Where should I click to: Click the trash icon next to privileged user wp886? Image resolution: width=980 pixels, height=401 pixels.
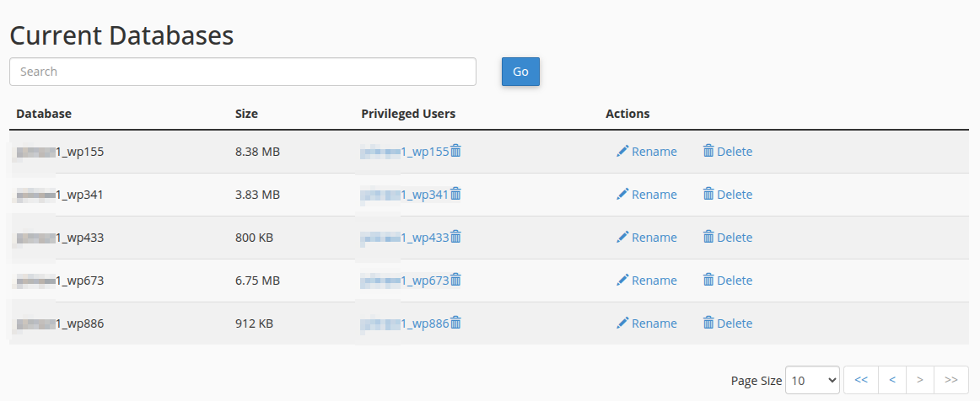click(455, 323)
